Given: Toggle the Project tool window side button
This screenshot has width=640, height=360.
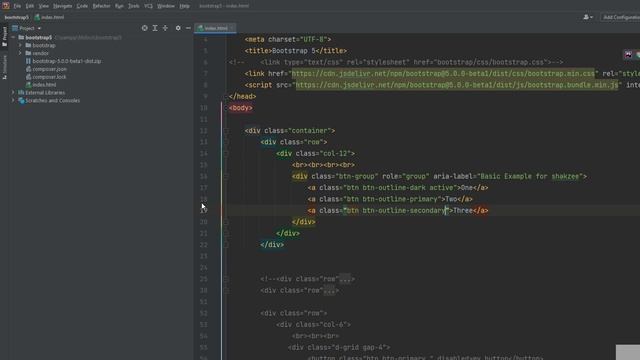Looking at the screenshot, I should (4, 36).
